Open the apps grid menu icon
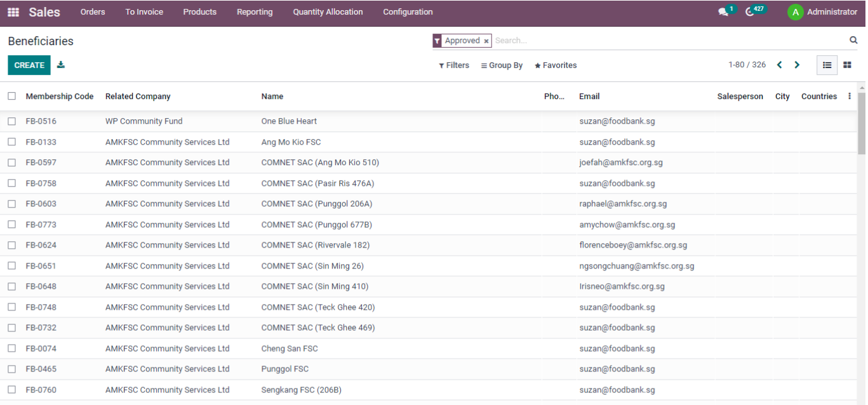The height and width of the screenshot is (405, 868). (13, 12)
